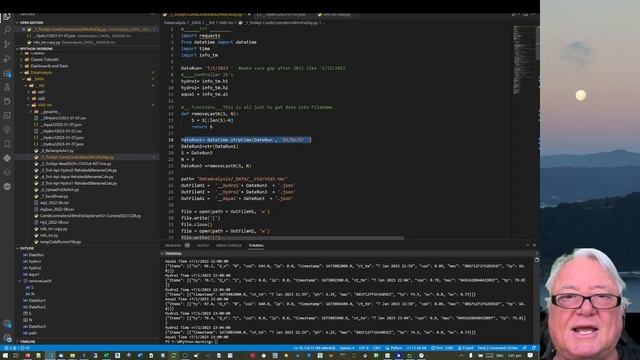This screenshot has height=360, width=640.
Task: Click the errors and warnings indicator in status bar
Action: click(16, 348)
